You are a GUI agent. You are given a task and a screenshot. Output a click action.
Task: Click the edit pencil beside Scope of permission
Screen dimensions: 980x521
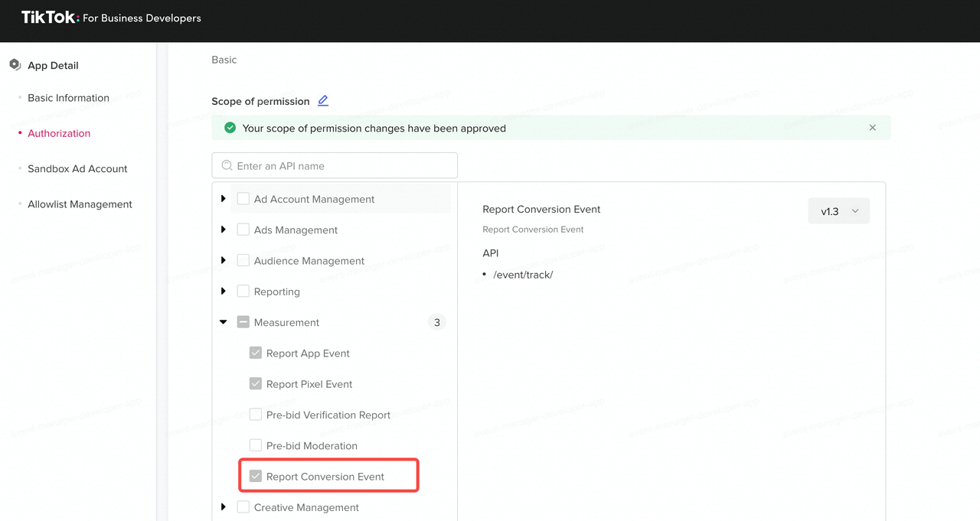click(x=323, y=101)
